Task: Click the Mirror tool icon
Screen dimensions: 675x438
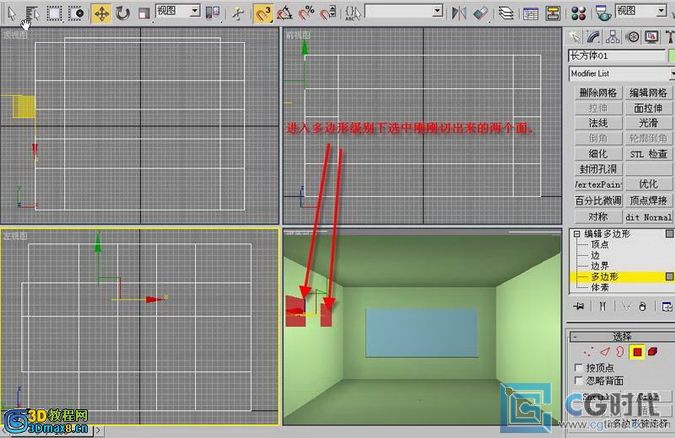Action: click(459, 13)
